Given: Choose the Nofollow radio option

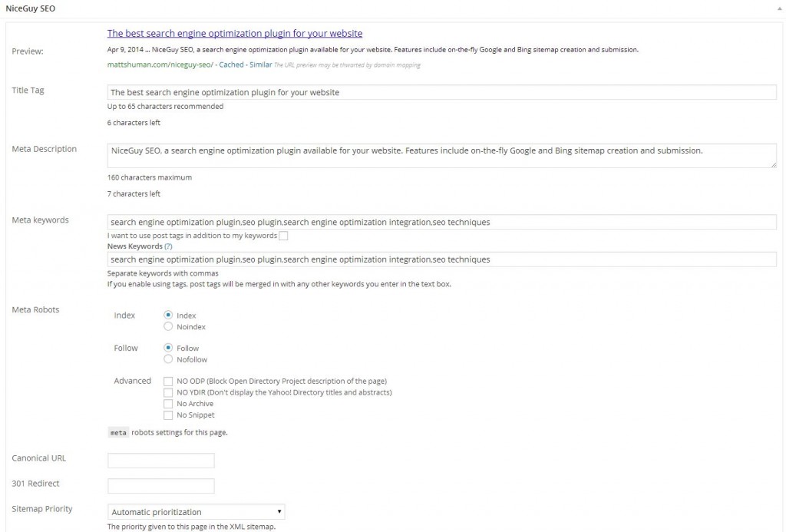Looking at the screenshot, I should (x=168, y=359).
